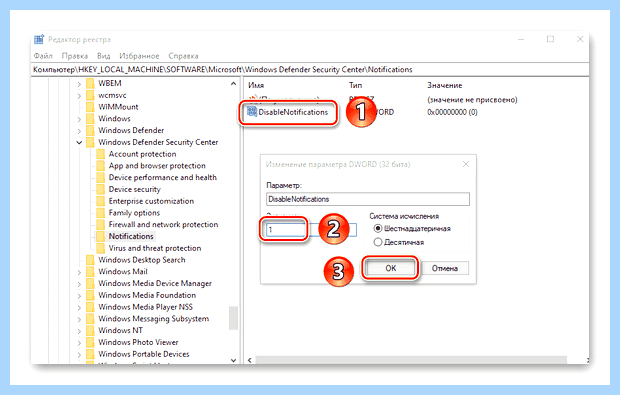
Task: Click the Windows Defender folder icon
Action: 90,130
